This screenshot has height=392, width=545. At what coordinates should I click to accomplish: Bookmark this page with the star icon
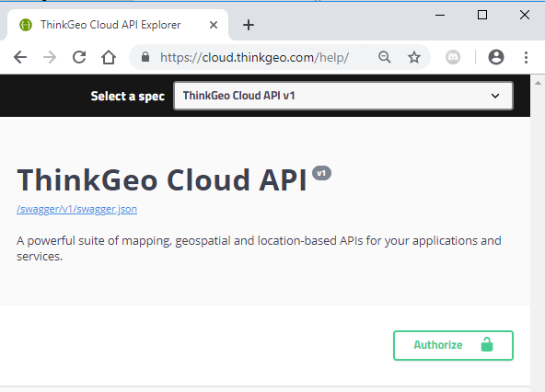[x=414, y=57]
